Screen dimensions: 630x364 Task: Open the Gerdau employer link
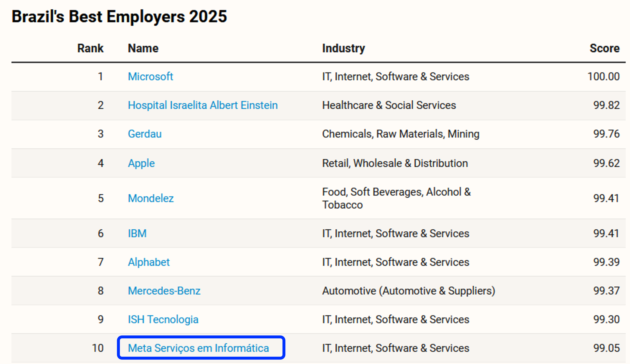(144, 134)
